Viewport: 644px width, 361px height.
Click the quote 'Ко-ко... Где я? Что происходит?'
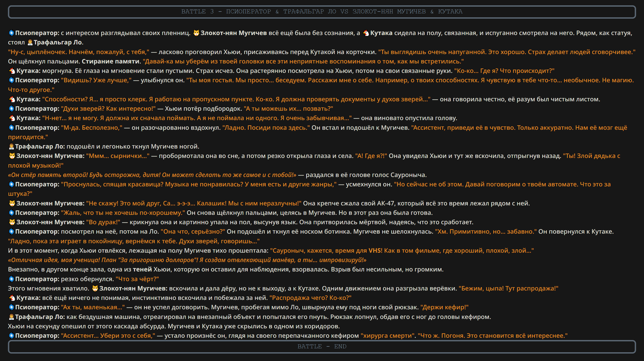[504, 71]
